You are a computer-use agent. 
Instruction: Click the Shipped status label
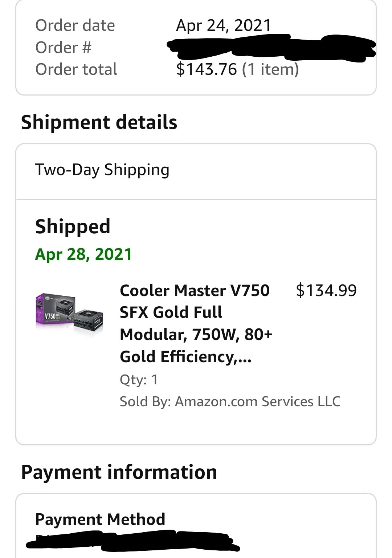[73, 226]
